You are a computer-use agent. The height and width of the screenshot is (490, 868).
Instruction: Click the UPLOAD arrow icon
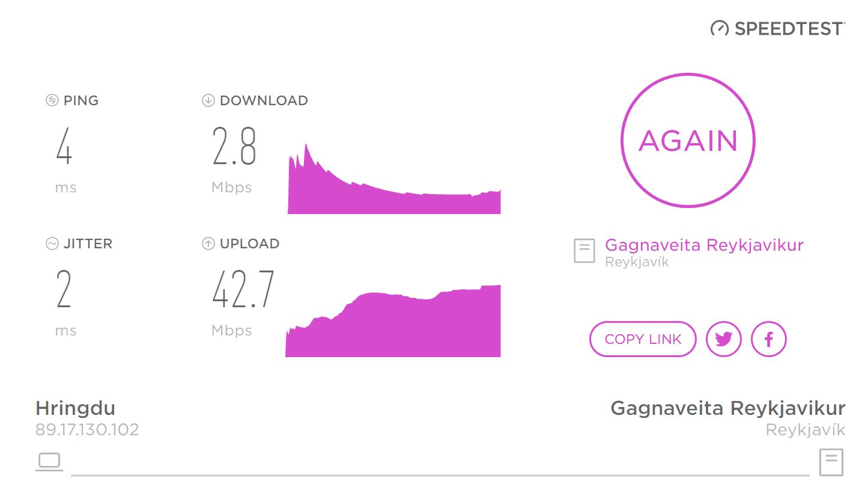point(208,243)
